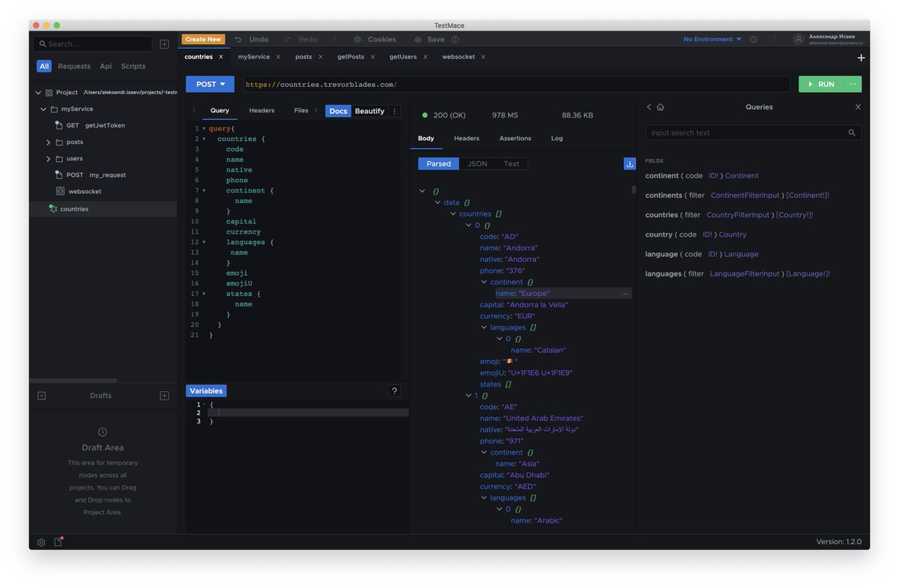Click the user avatar icon
This screenshot has height=588, width=899.
pos(799,39)
